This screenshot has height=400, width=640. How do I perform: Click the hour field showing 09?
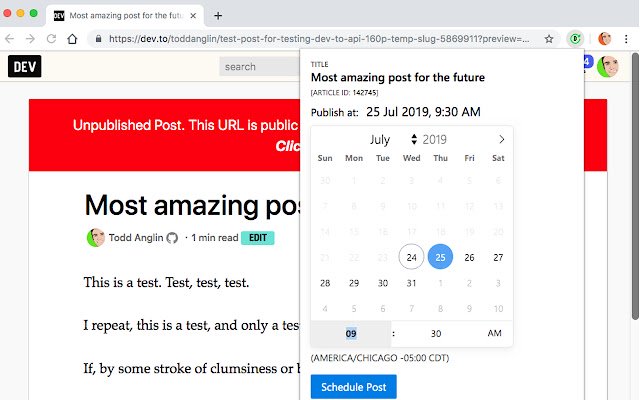(351, 333)
